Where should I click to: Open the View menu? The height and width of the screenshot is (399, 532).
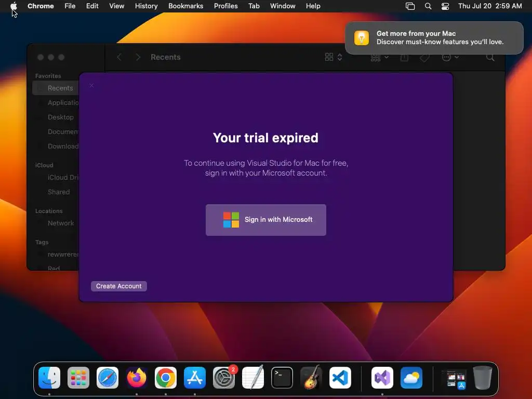pos(117,6)
